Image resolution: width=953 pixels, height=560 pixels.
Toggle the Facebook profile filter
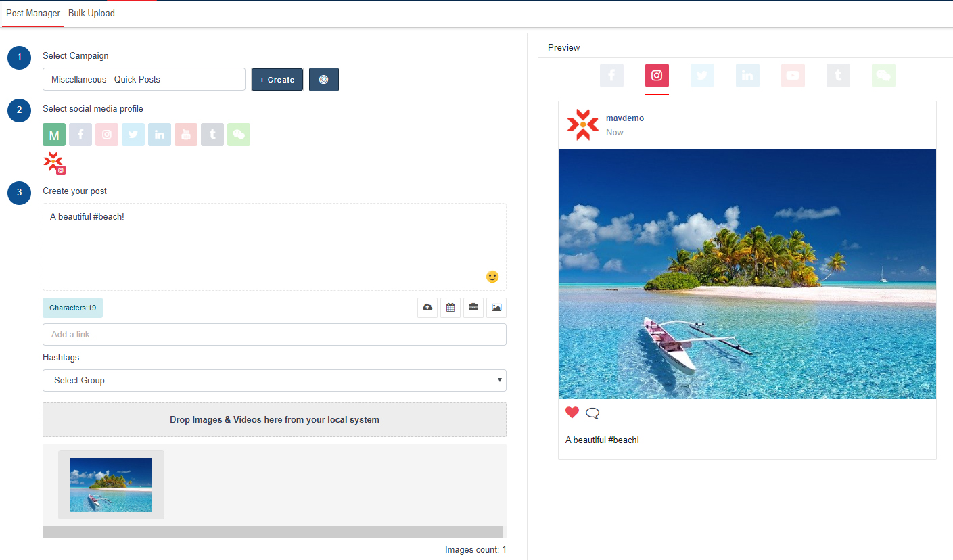(x=80, y=135)
